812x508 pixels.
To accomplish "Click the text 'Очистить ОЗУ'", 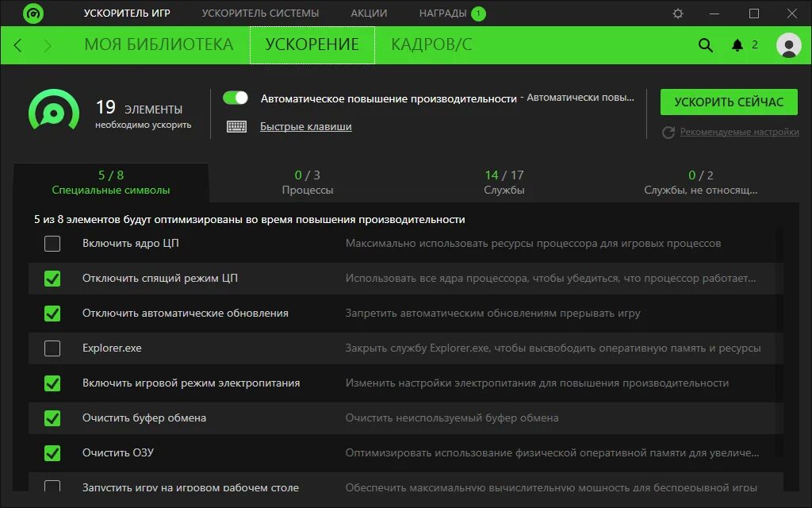I will 118,452.
